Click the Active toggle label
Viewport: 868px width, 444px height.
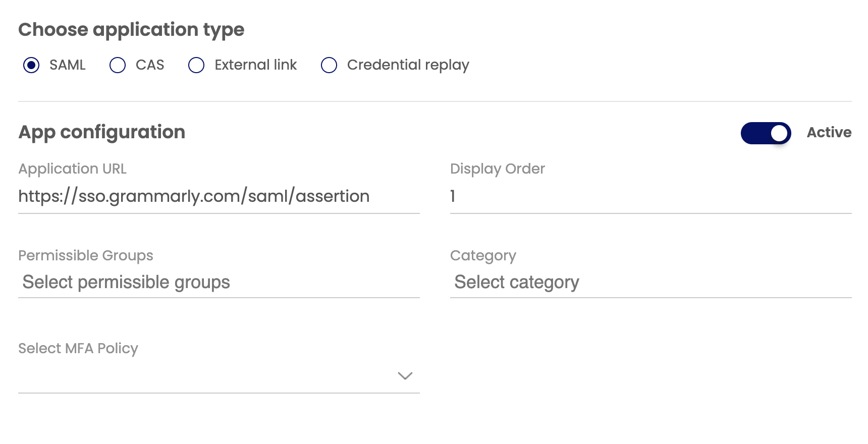point(828,132)
